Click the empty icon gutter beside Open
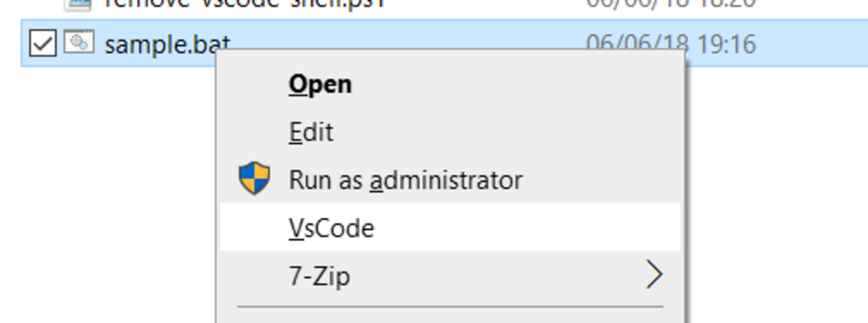868x323 pixels. point(254,85)
